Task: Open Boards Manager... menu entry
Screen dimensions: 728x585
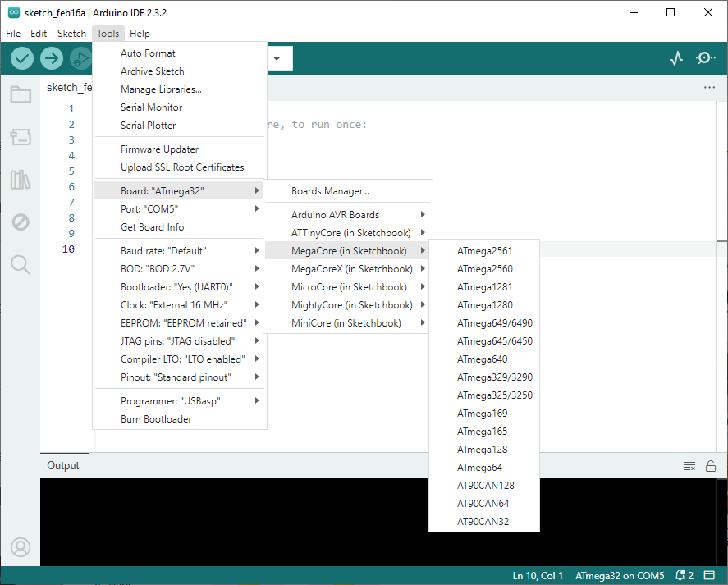Action: point(330,191)
